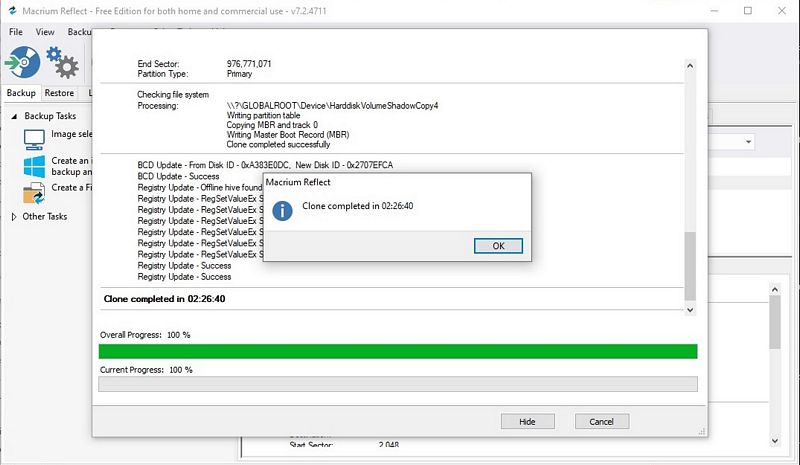Click the 'Clone completed successfully' log line
Image resolution: width=800 pixels, height=465 pixels.
click(x=278, y=144)
